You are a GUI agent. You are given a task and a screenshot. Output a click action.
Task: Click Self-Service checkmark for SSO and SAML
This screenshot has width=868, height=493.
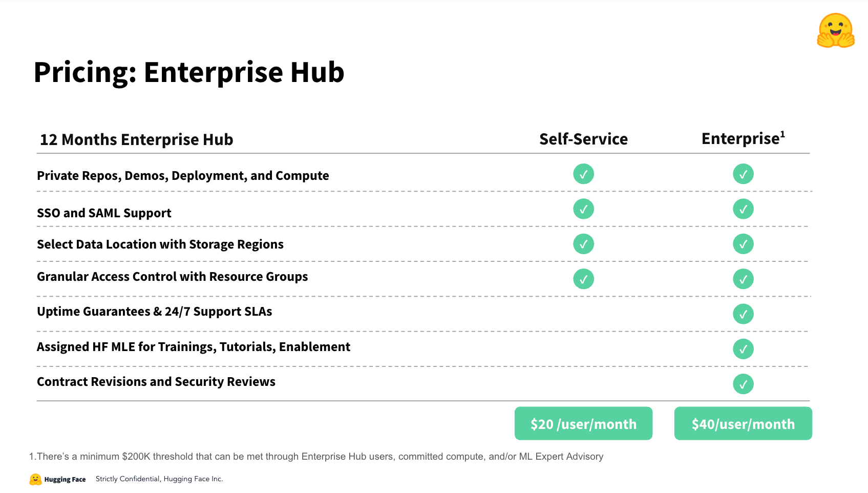point(583,209)
